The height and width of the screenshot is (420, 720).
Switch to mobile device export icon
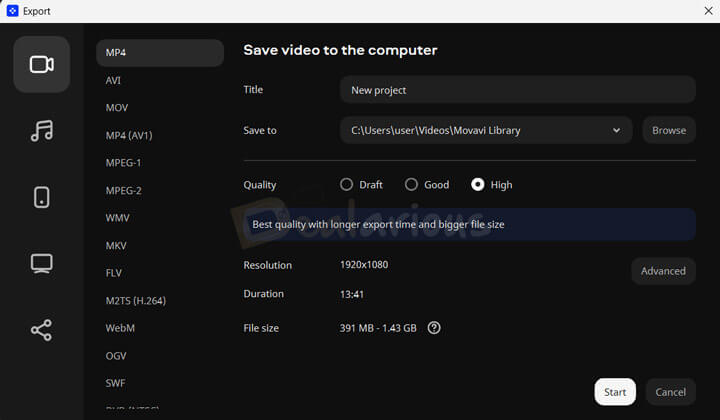click(x=41, y=197)
